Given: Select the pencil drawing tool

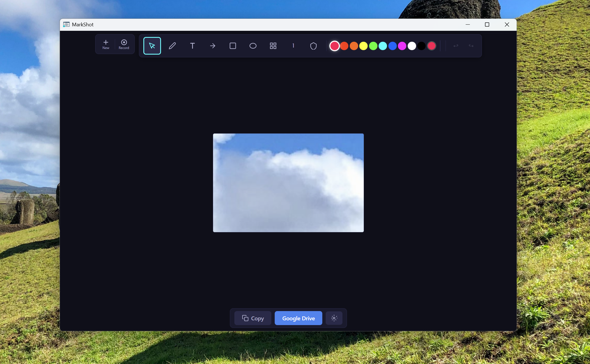Looking at the screenshot, I should coord(172,46).
